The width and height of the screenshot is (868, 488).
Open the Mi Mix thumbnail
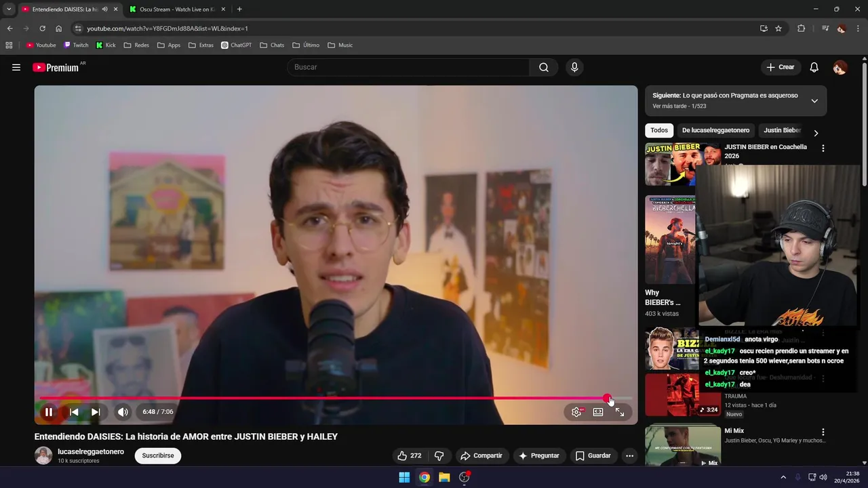coord(683,445)
